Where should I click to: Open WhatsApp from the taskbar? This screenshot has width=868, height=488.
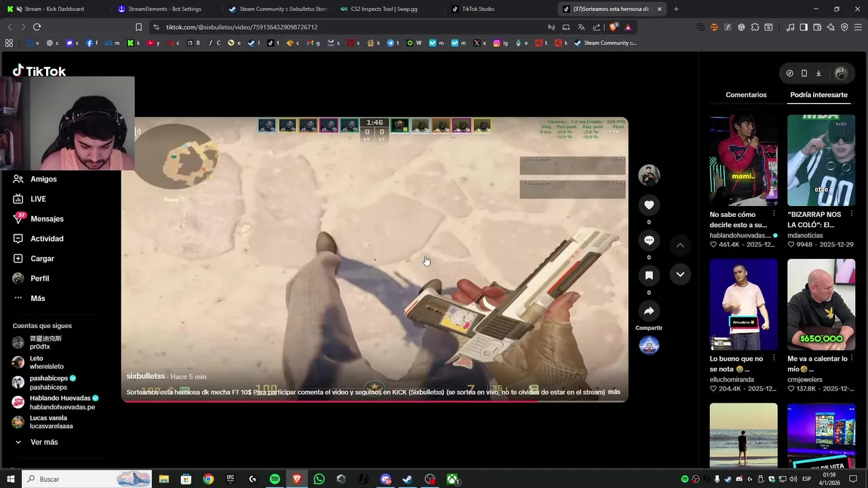point(319,479)
